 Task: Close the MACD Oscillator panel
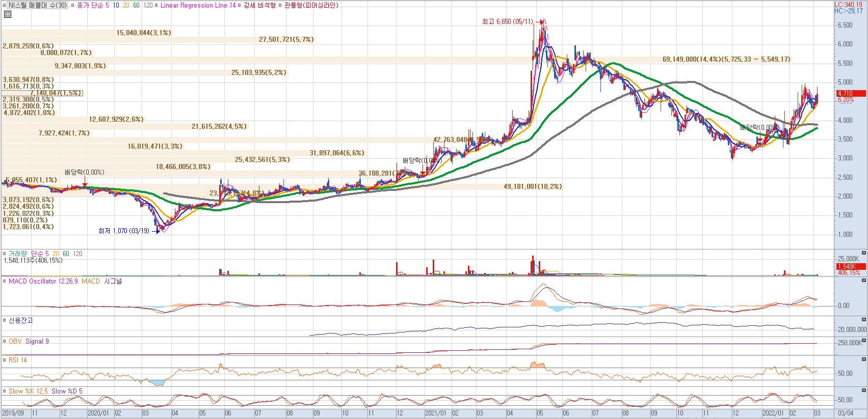pos(864,281)
